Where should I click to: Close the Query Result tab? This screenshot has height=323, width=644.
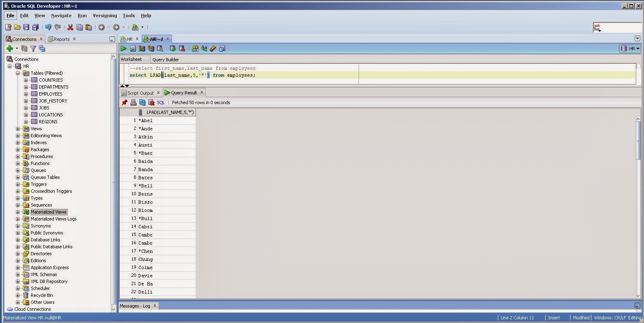(201, 92)
